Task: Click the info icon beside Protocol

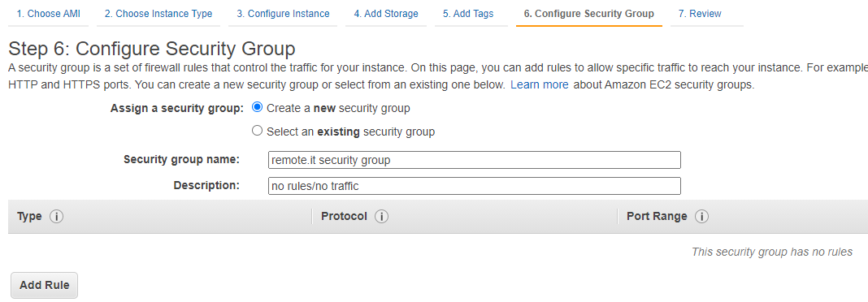Action: (x=381, y=216)
